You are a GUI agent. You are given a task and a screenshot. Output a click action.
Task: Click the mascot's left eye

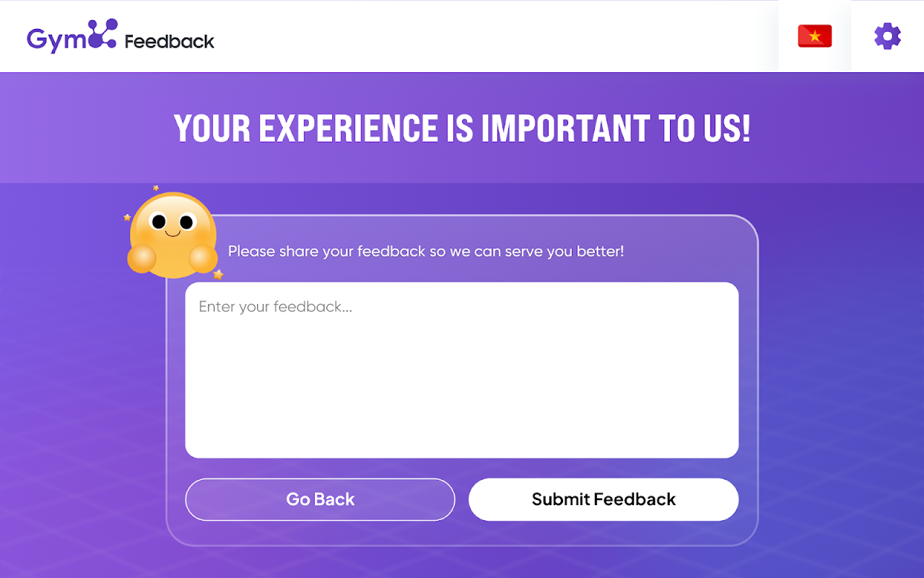coord(160,221)
